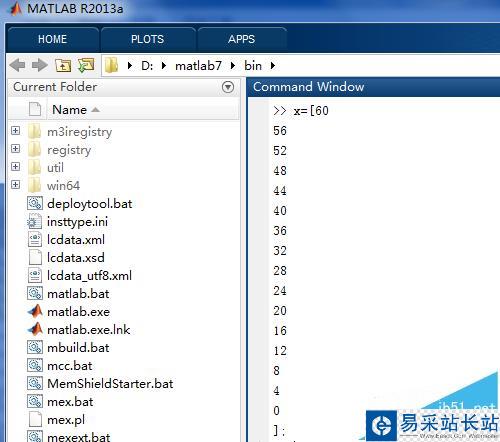Select the matlab.exe file name
The width and height of the screenshot is (500, 442).
(78, 312)
